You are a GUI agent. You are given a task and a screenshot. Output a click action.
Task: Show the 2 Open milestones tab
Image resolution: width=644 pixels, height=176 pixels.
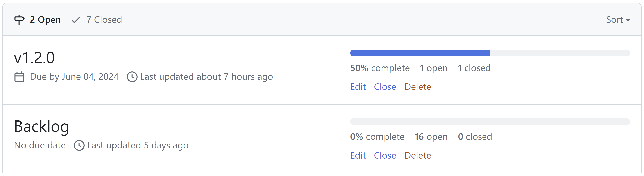45,20
